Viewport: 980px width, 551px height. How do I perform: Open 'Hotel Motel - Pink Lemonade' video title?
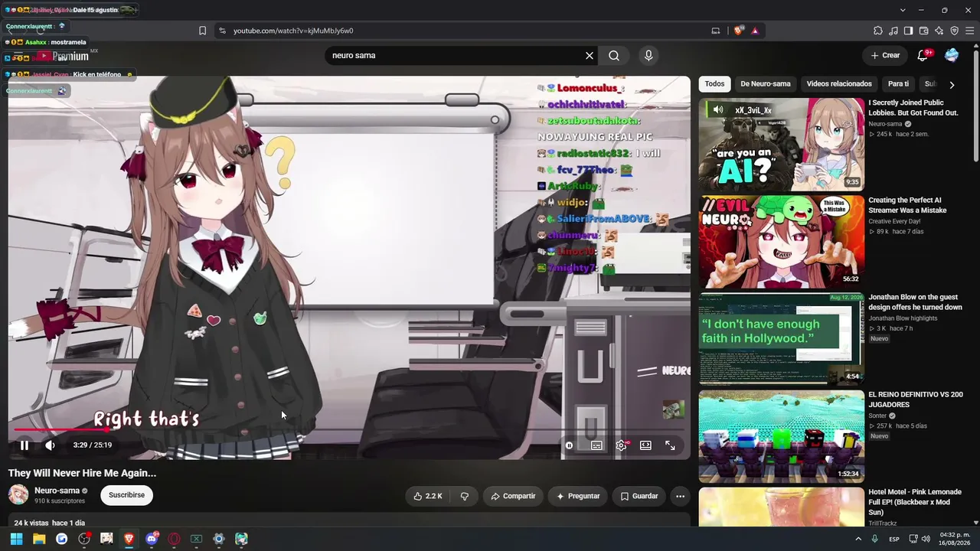pyautogui.click(x=914, y=502)
